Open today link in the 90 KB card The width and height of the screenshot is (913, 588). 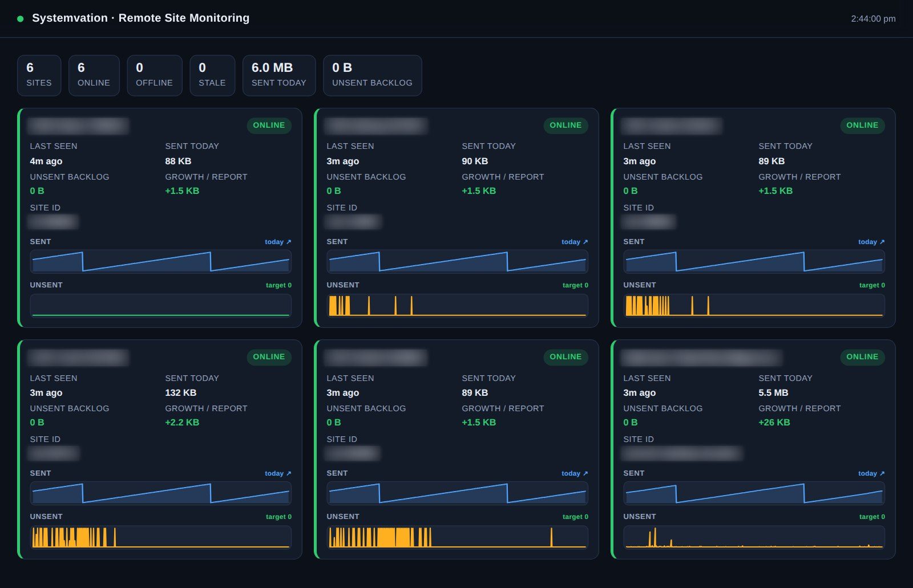click(x=575, y=242)
